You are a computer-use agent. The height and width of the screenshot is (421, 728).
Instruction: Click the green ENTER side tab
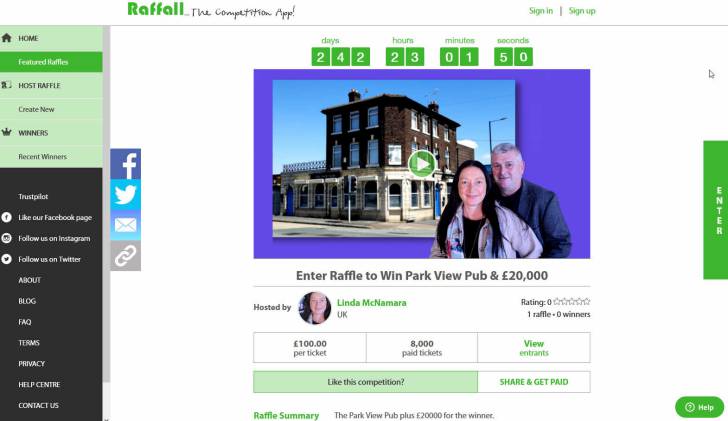pos(715,210)
